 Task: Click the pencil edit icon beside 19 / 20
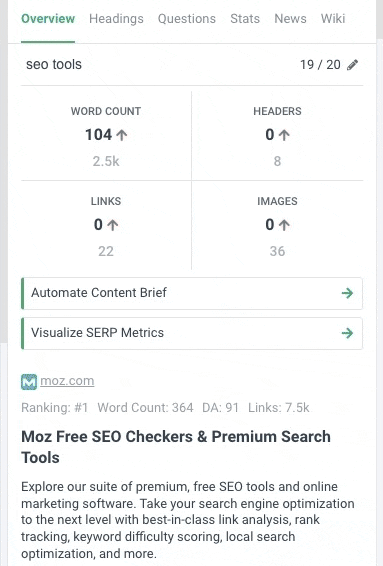352,65
